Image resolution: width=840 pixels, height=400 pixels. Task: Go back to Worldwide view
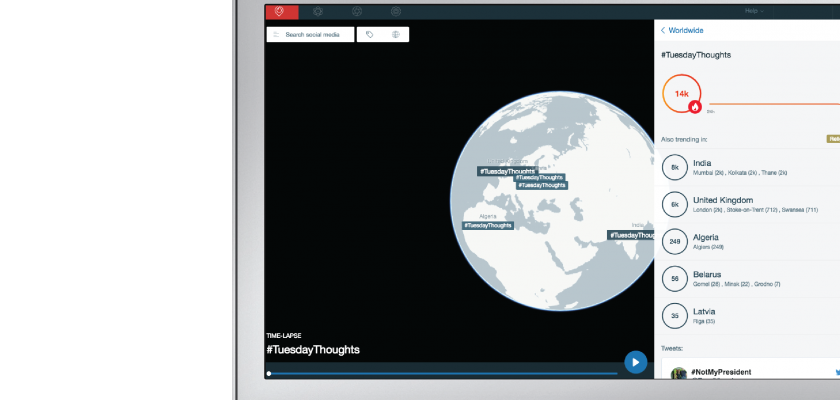684,31
